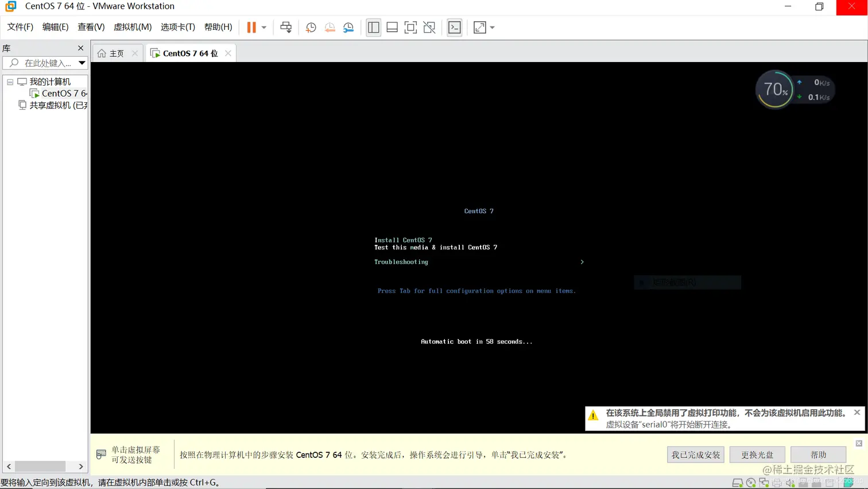Image resolution: width=868 pixels, height=489 pixels.
Task: Close the virtual printing warning notification
Action: point(857,413)
